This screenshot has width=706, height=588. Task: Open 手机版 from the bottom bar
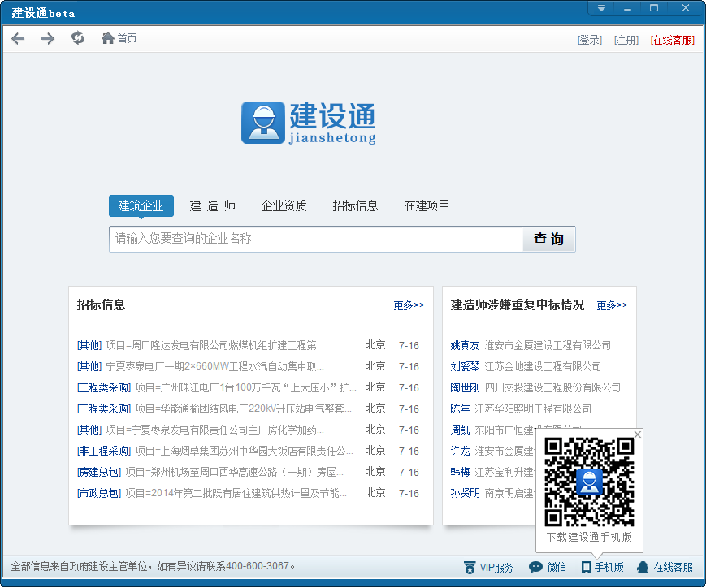(603, 568)
